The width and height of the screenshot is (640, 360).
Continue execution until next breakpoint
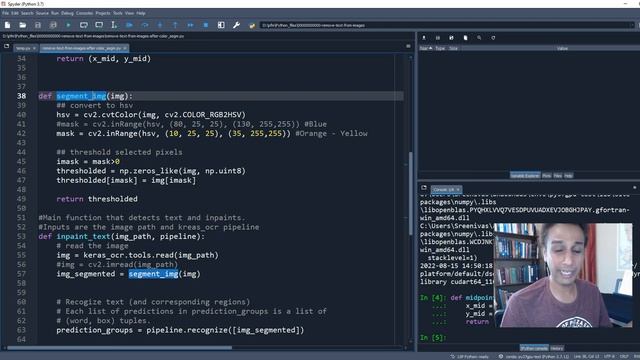click(191, 25)
